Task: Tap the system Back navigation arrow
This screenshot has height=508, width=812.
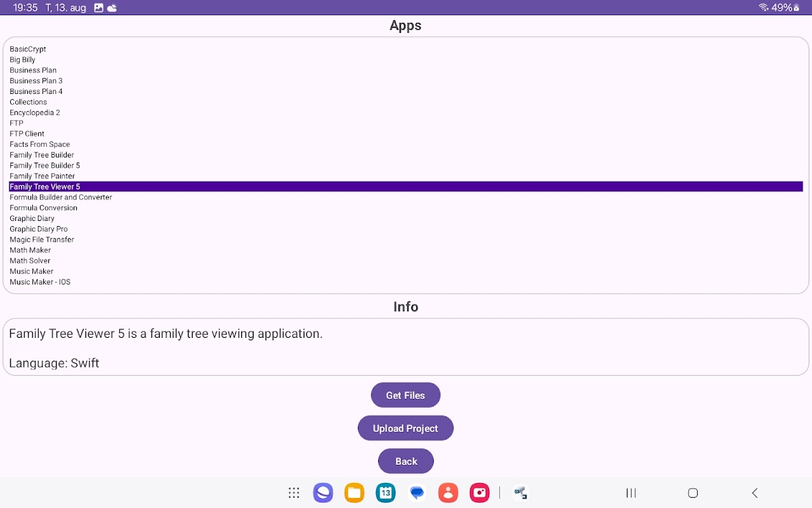Action: pos(754,493)
